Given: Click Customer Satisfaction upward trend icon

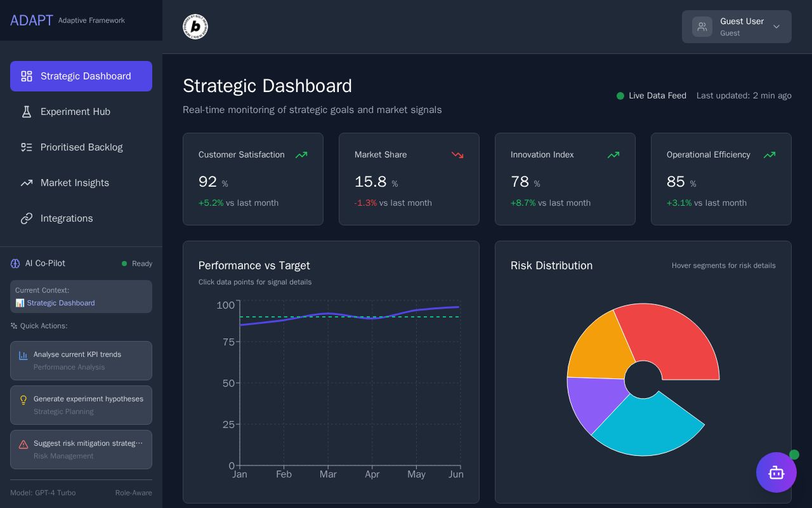Looking at the screenshot, I should (301, 155).
